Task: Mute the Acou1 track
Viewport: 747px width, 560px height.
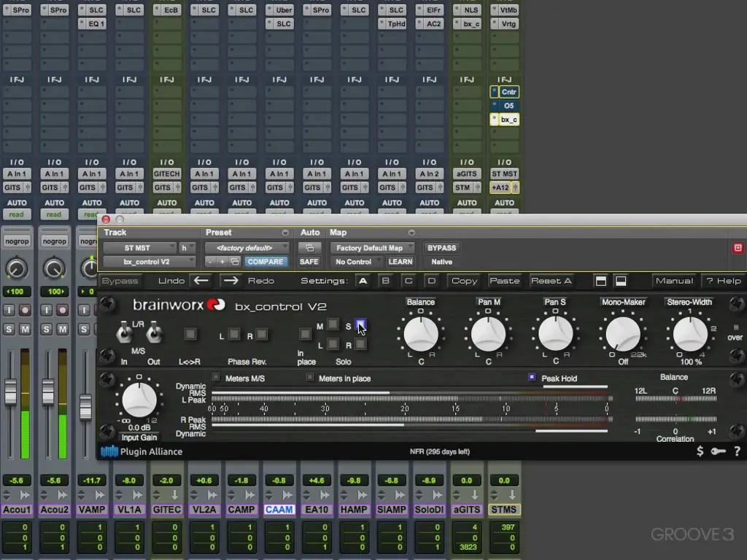Action: coord(25,329)
